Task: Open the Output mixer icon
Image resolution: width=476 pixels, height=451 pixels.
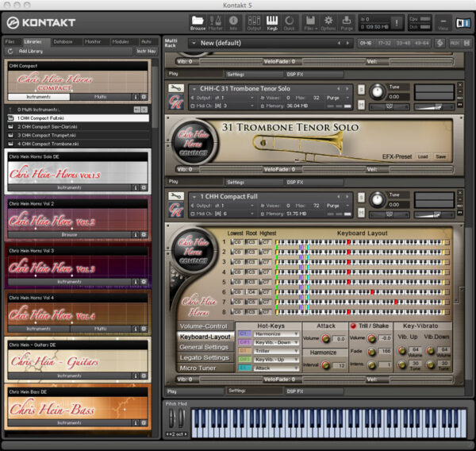Action: click(x=254, y=23)
